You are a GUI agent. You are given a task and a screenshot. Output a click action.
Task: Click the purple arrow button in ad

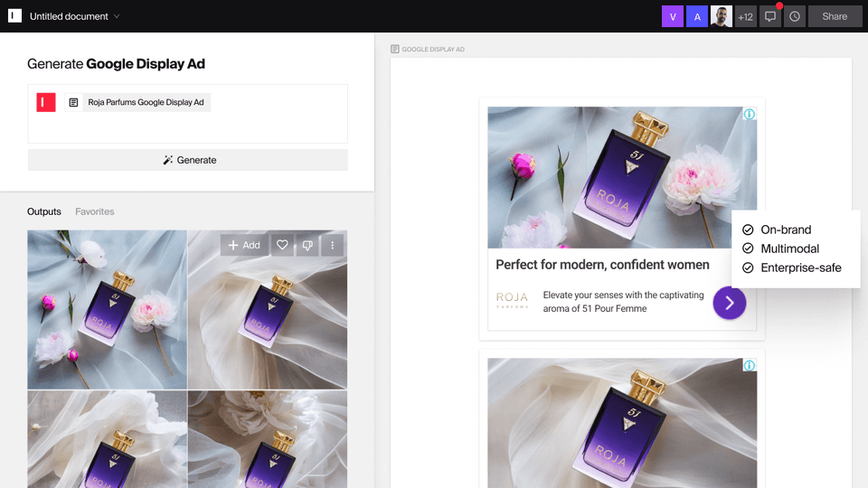pyautogui.click(x=729, y=303)
